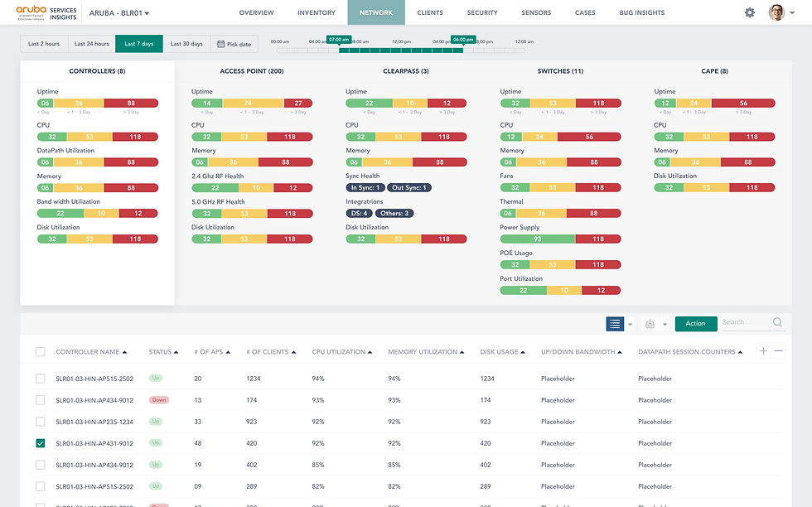
Task: Click the Switches Port Utilization yellow segment 10
Action: (564, 290)
